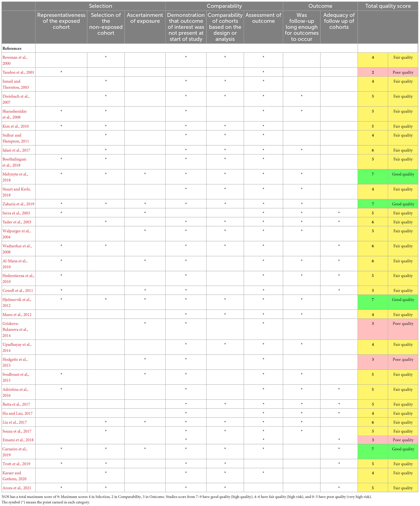Click Poor quality cell in Tandon row

coord(403,72)
